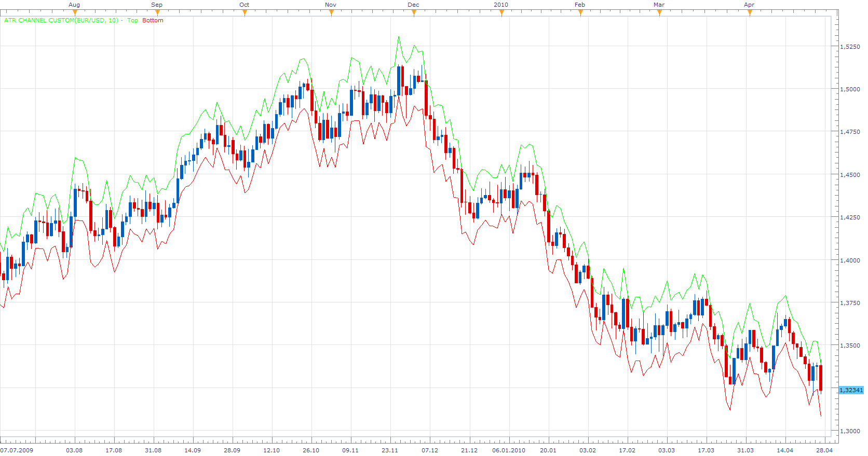Click the 1,4750 price axis label
This screenshot has height=456, width=868.
(850, 132)
